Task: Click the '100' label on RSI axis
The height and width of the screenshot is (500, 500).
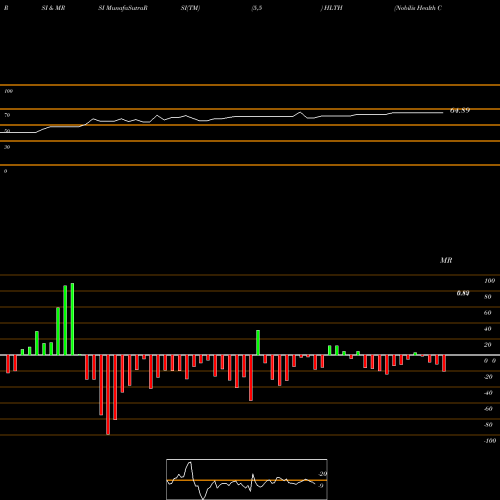Action: coord(8,91)
